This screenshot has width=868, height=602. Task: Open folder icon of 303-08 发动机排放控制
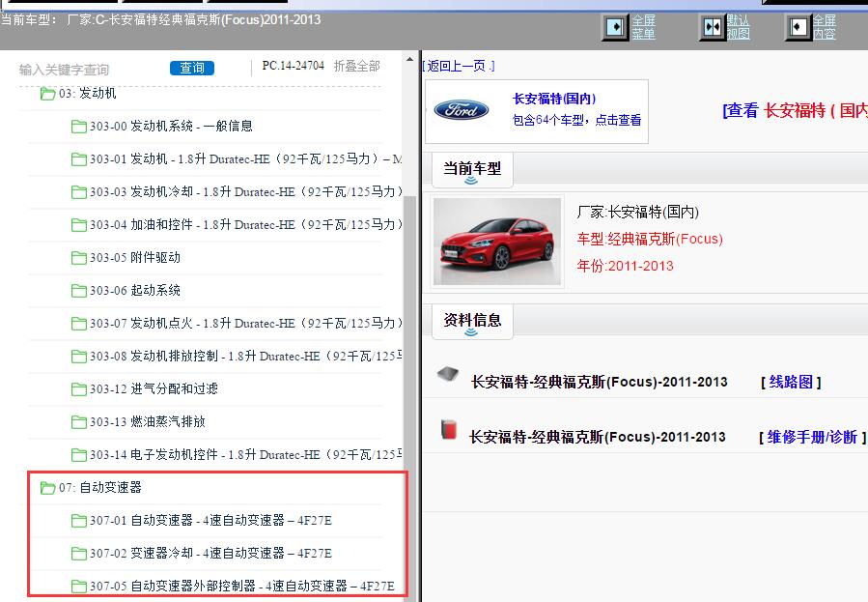coord(78,357)
